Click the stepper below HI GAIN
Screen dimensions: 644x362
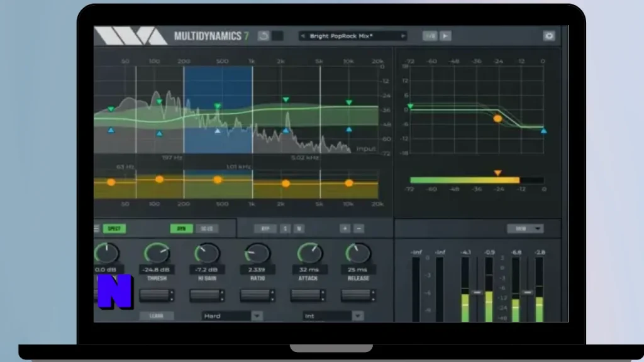pyautogui.click(x=206, y=295)
